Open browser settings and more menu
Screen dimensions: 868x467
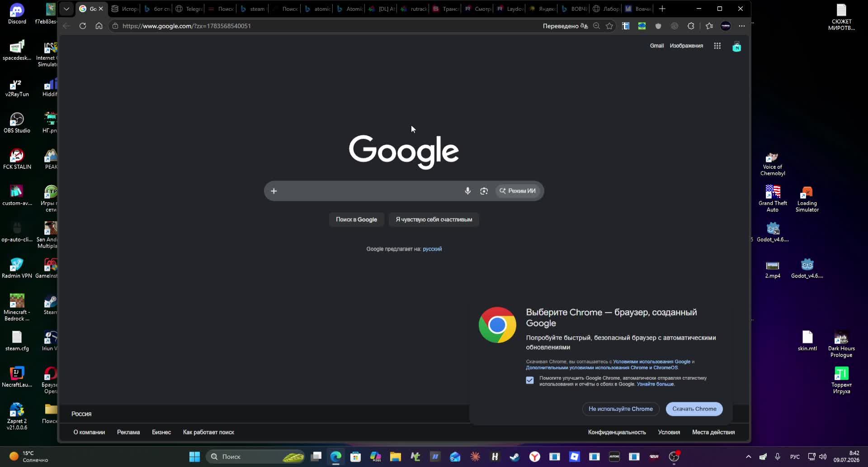pyautogui.click(x=742, y=26)
